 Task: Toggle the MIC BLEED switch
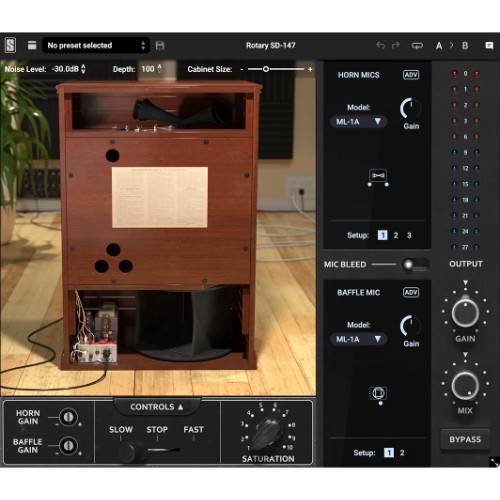click(x=415, y=265)
